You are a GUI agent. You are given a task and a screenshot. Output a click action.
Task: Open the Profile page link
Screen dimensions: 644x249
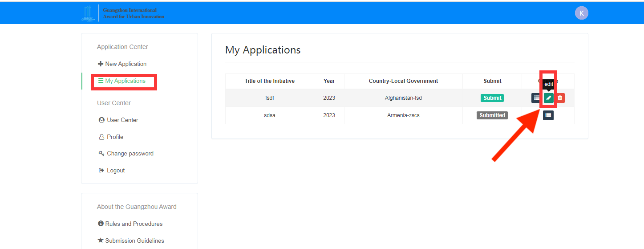115,137
